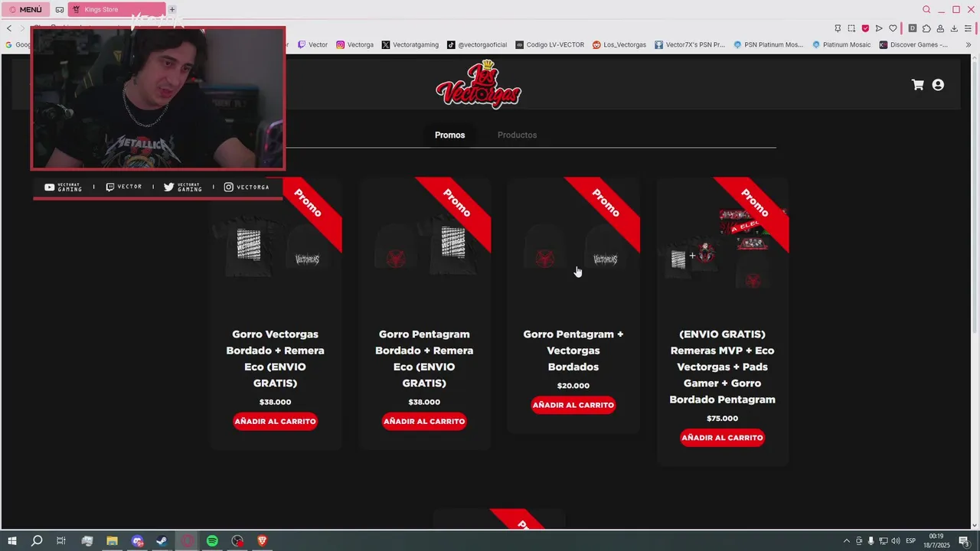Screen dimensions: 980x551
Task: Go back with the browser back arrow
Action: tap(9, 28)
